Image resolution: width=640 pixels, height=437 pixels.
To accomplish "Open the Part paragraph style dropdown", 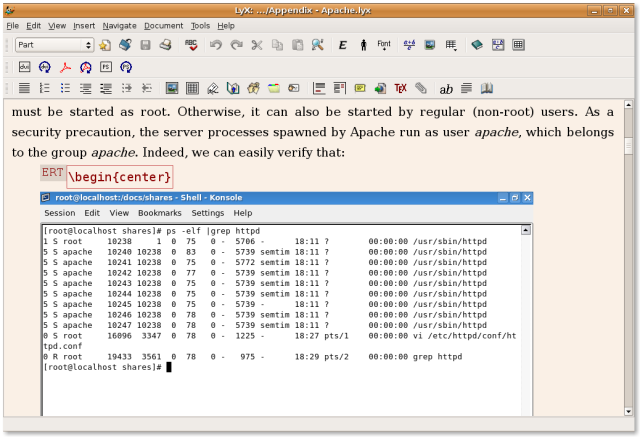I will [x=54, y=45].
